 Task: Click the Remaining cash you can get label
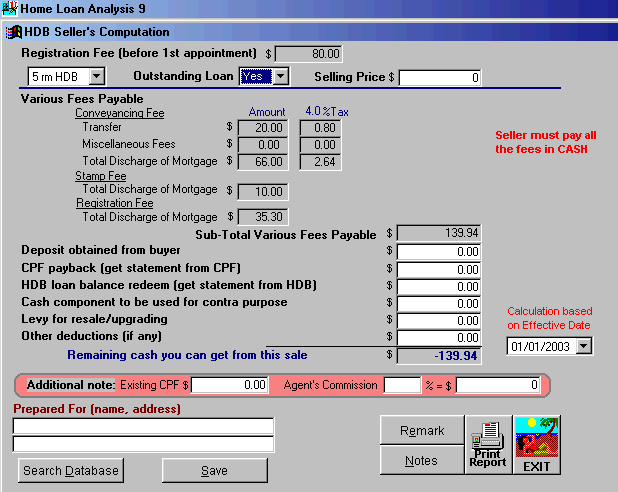pos(187,355)
